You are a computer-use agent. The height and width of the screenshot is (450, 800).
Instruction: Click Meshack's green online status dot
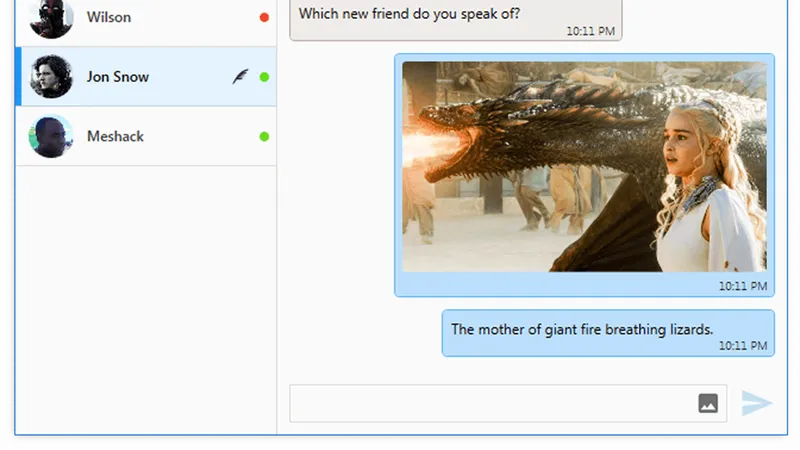click(264, 137)
